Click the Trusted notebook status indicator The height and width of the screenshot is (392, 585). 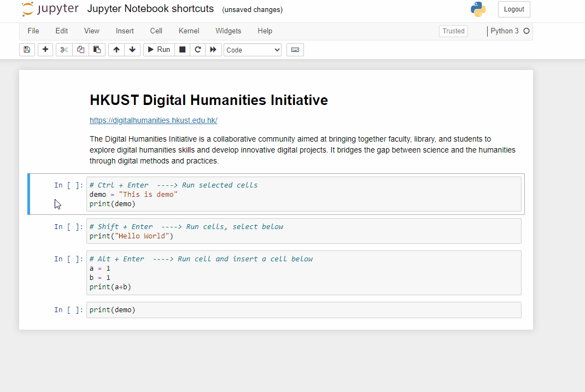coord(453,31)
